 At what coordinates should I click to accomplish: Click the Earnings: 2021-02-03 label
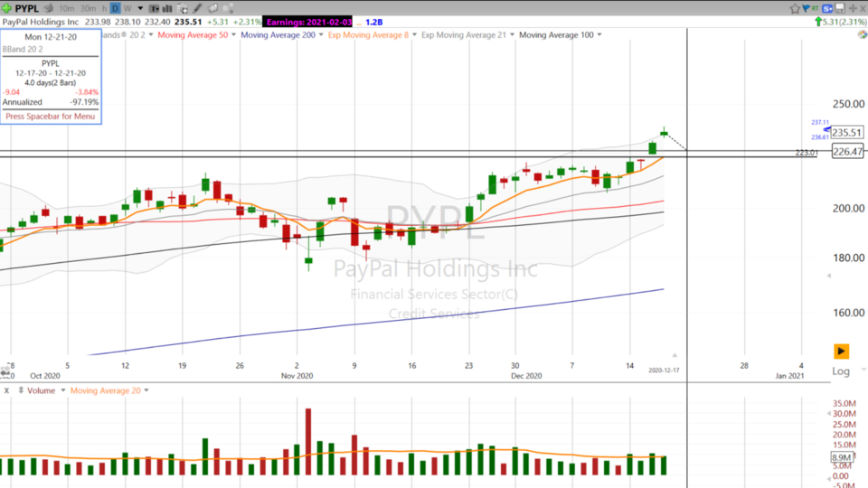[309, 22]
